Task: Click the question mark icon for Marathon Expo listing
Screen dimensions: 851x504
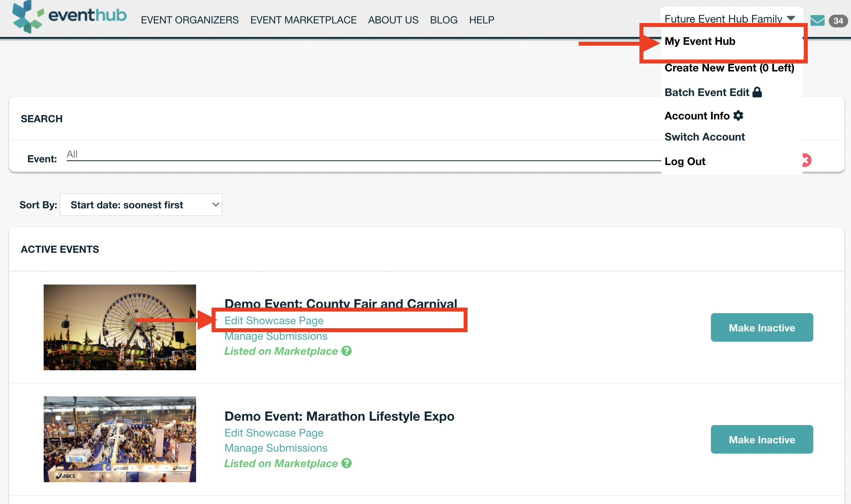Action: (x=347, y=463)
